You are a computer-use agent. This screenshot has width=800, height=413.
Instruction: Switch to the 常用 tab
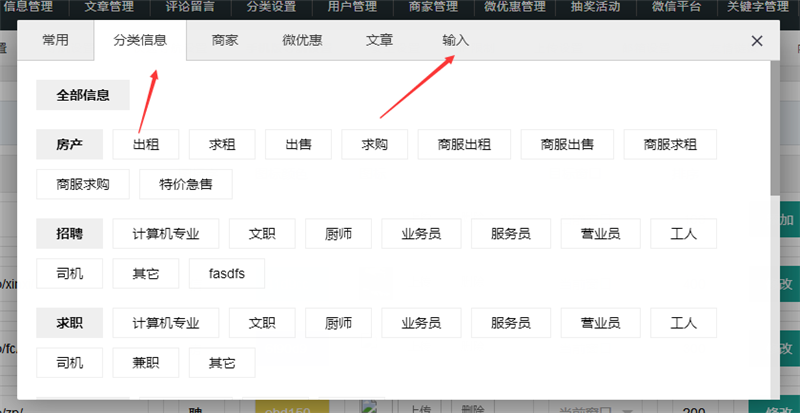click(x=56, y=41)
